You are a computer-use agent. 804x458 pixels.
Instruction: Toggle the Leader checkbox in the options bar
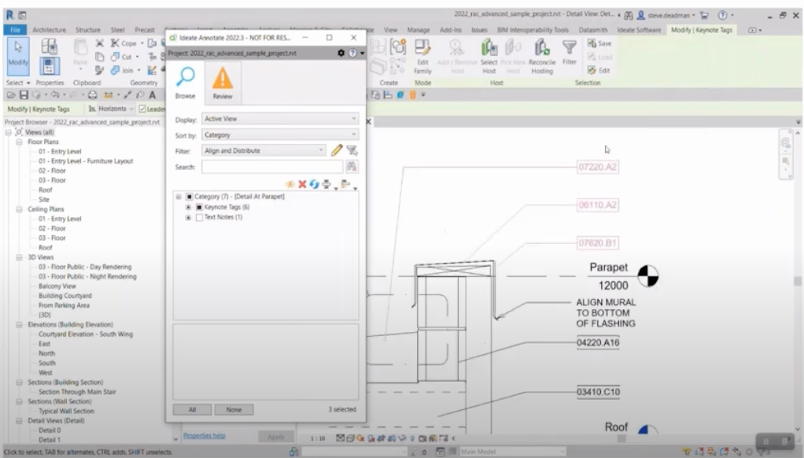pyautogui.click(x=143, y=109)
